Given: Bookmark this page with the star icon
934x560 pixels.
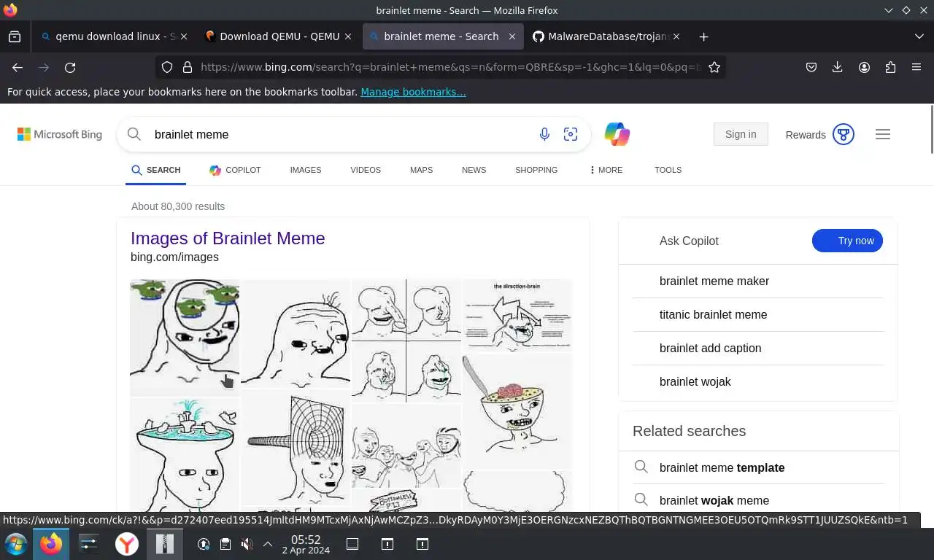Looking at the screenshot, I should coord(714,67).
